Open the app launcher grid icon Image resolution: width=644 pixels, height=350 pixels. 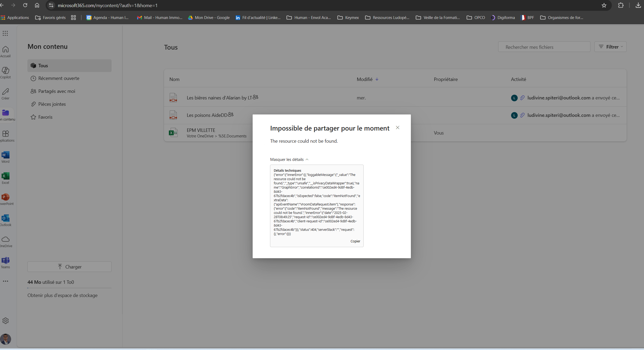[x=5, y=33]
